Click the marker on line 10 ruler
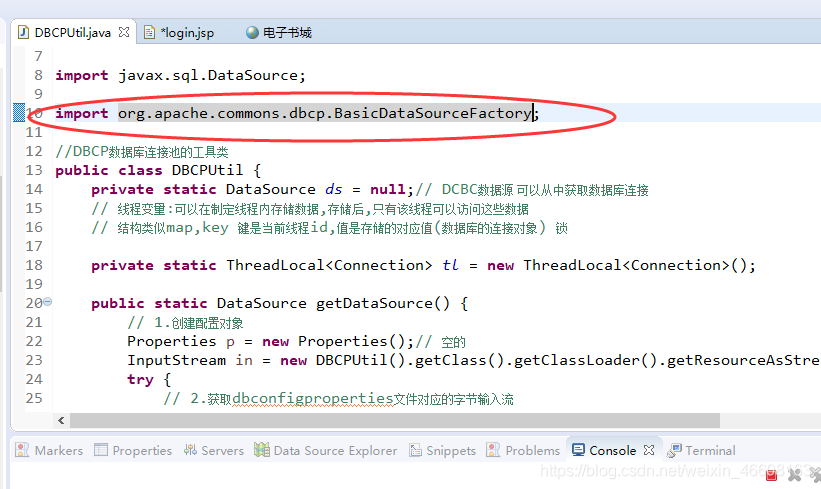 [x=19, y=113]
